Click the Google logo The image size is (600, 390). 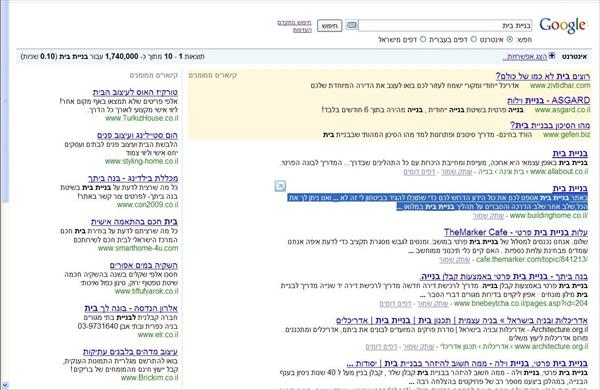(562, 25)
